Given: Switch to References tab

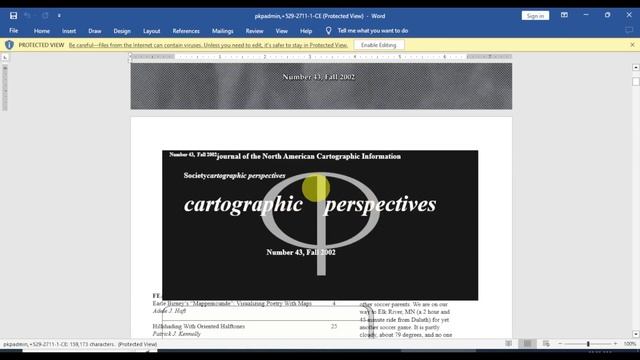Looking at the screenshot, I should point(186,31).
